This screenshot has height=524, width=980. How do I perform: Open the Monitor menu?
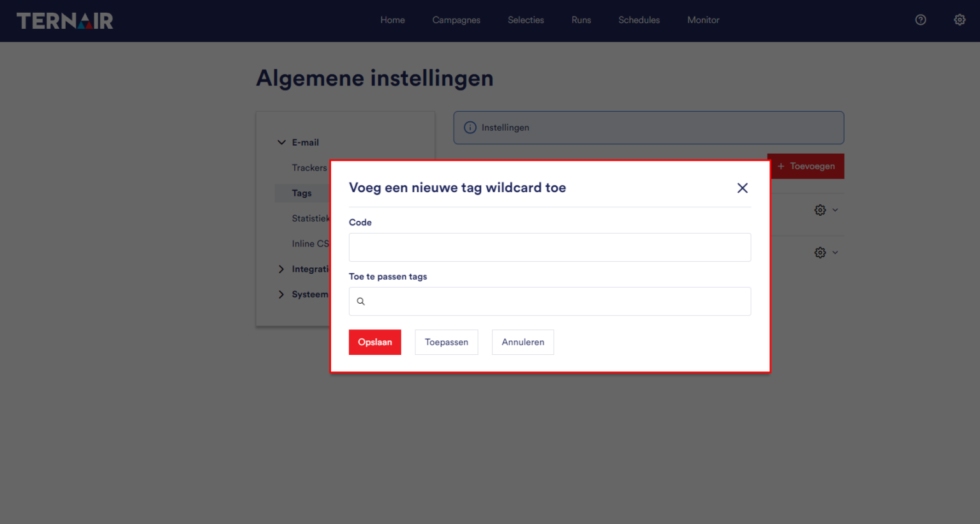click(x=703, y=20)
